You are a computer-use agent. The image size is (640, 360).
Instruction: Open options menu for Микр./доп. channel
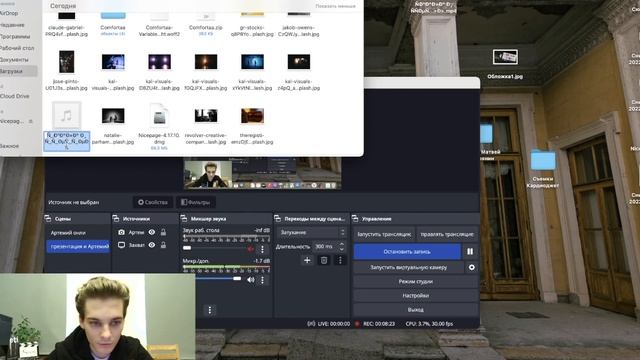[x=262, y=280]
